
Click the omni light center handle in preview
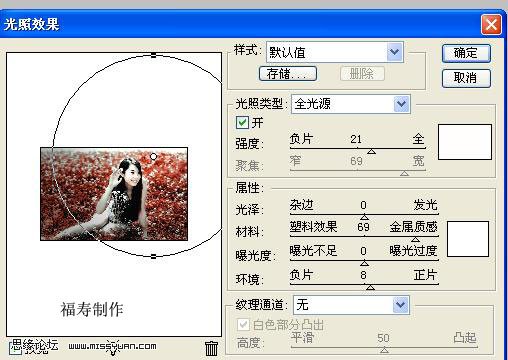[x=153, y=156]
